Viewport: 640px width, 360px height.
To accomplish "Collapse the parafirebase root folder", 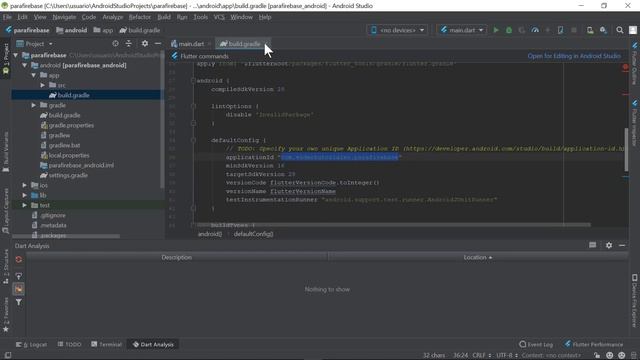I will coord(16,55).
